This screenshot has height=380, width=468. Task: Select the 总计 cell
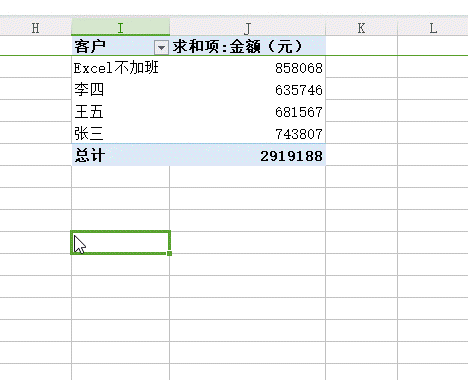pyautogui.click(x=120, y=155)
